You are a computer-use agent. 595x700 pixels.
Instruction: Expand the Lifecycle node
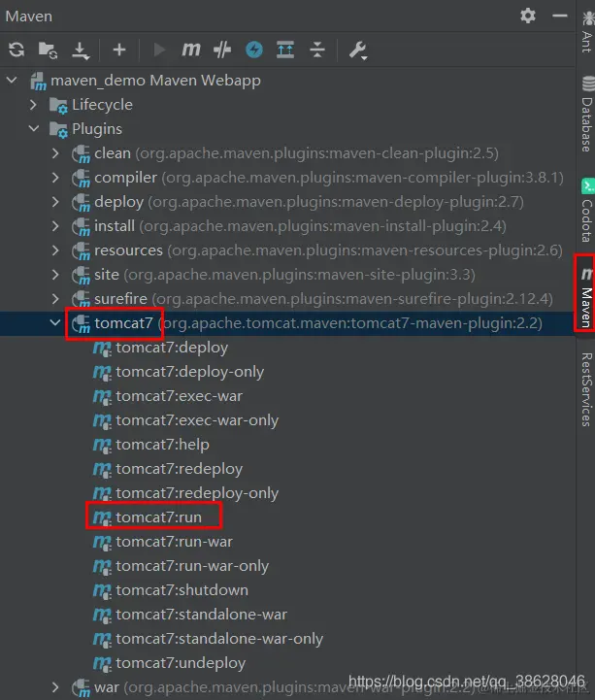33,105
